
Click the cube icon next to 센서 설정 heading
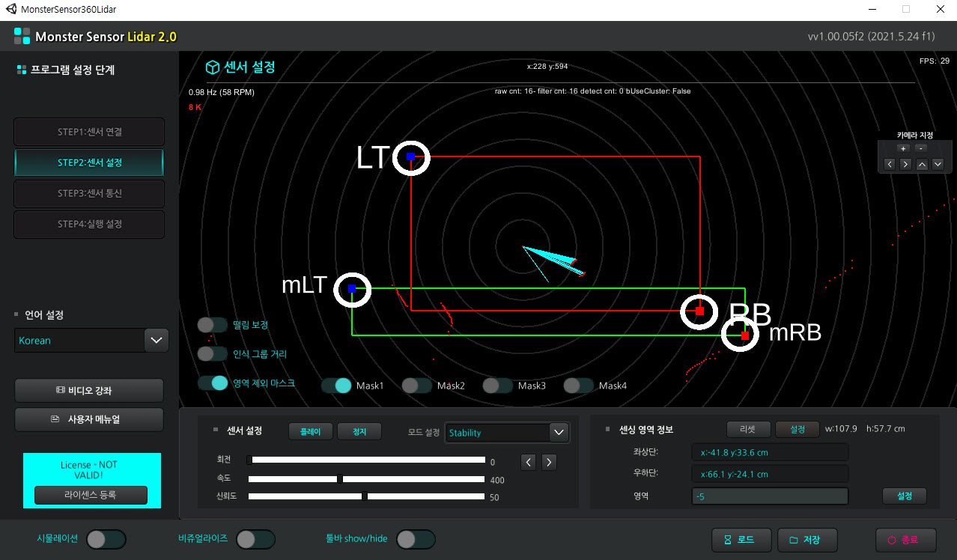click(x=213, y=67)
